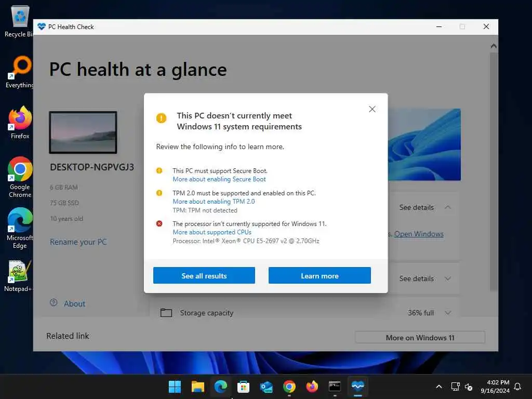Click the network status tray icon
The width and height of the screenshot is (532, 399).
tap(455, 387)
